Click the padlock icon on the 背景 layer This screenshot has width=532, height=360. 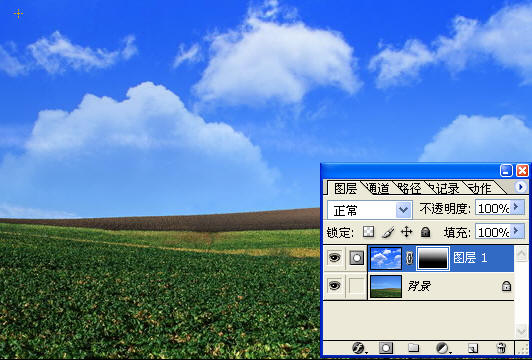[x=506, y=286]
